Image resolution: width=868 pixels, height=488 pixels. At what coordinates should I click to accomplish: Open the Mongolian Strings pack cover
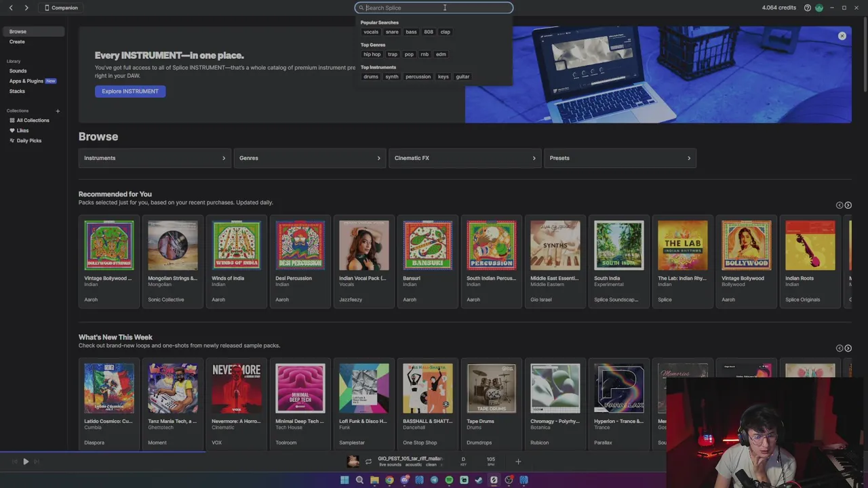173,245
